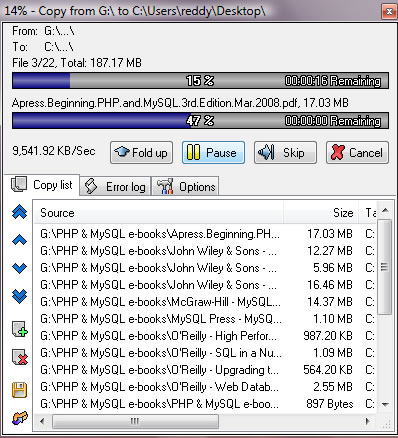Click the current file progress bar at 47%
This screenshot has height=438, width=398.
point(200,120)
